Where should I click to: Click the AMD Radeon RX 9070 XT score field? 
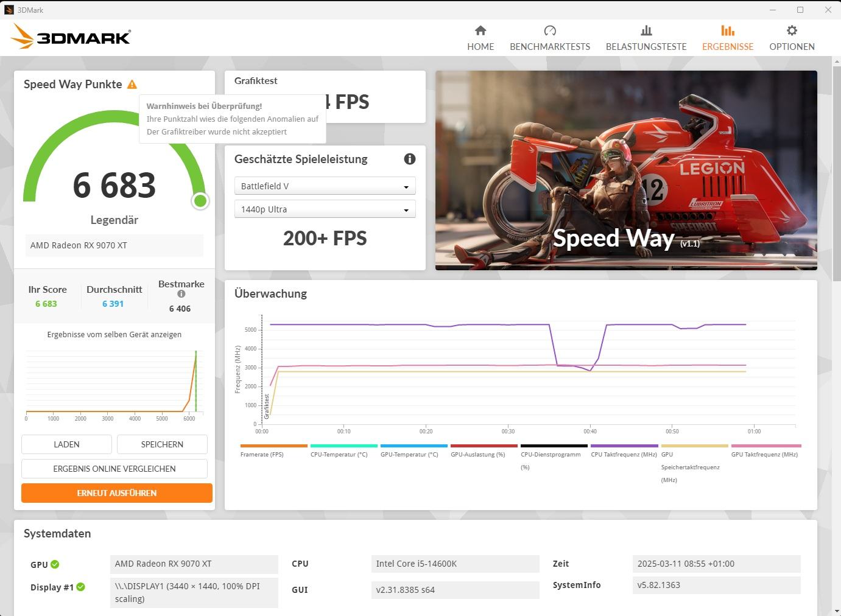[114, 245]
